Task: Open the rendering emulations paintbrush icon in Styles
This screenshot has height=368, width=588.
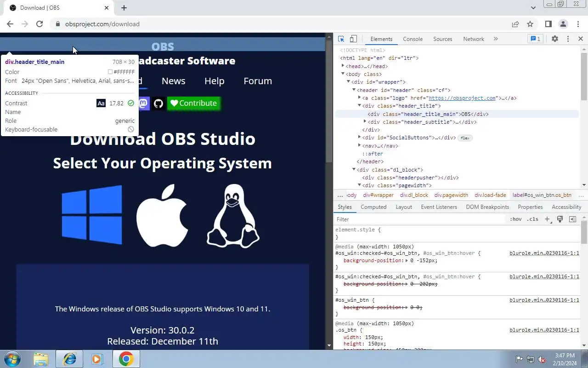Action: click(560, 219)
